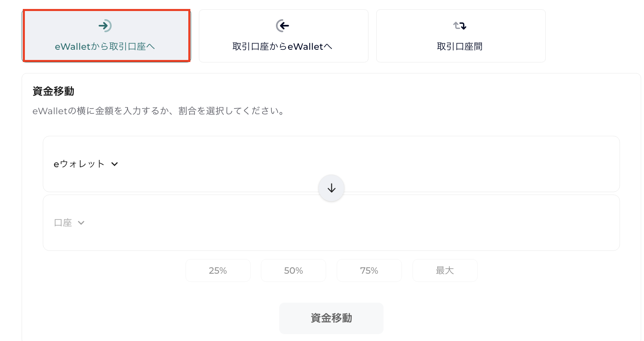644x341 pixels.
Task: Click the chevron next to eウォレット
Action: 115,164
